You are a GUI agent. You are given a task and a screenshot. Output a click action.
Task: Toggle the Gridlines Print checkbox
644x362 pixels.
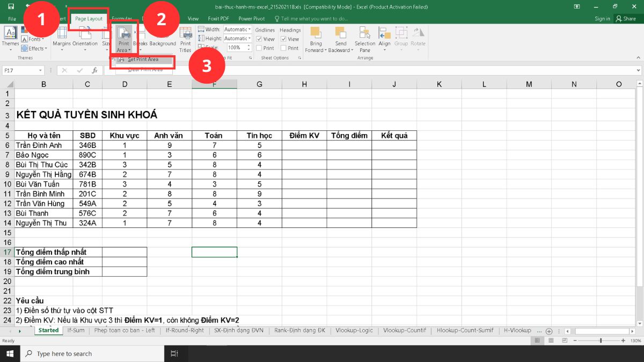tap(259, 48)
